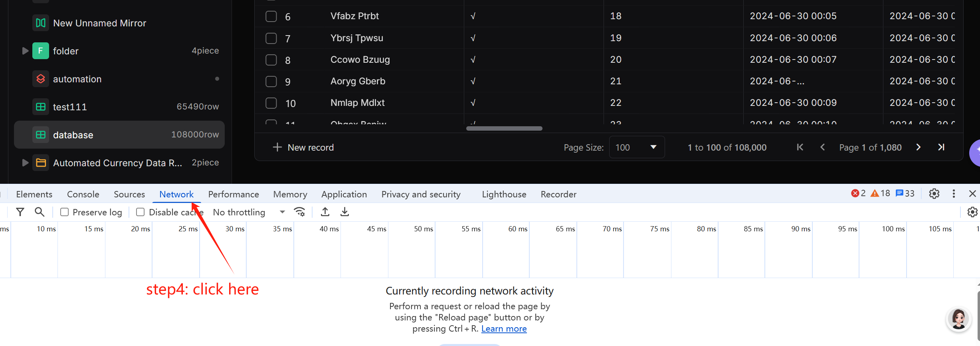Click the import HAR upload icon

pos(325,212)
